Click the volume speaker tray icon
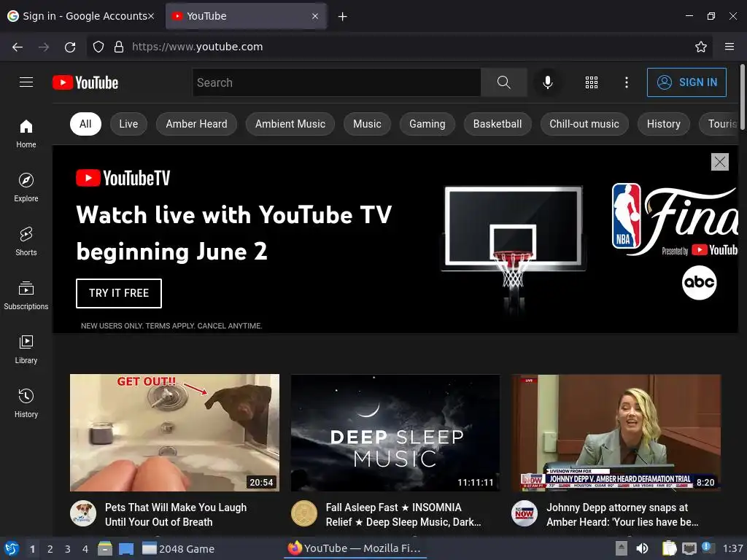 pos(642,548)
